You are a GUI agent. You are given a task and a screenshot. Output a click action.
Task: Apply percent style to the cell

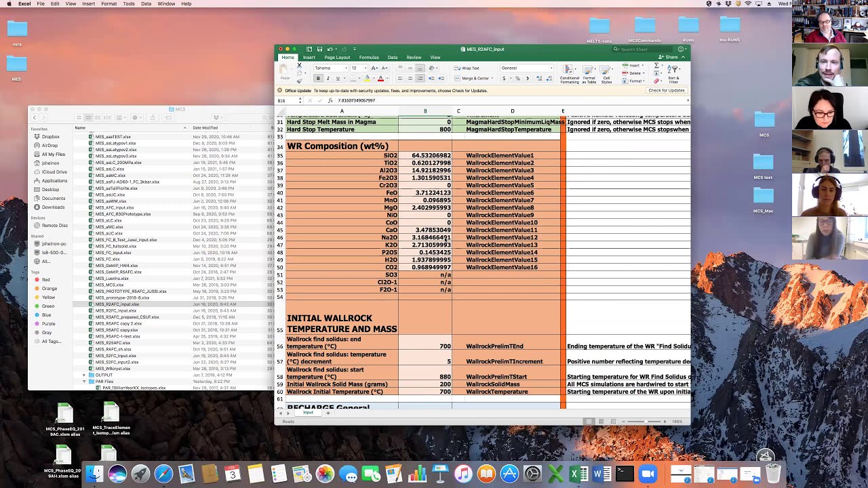point(517,79)
